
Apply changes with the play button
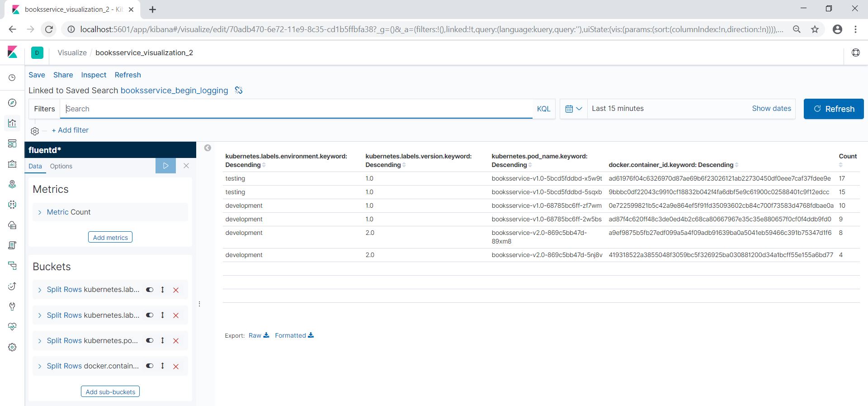click(165, 166)
